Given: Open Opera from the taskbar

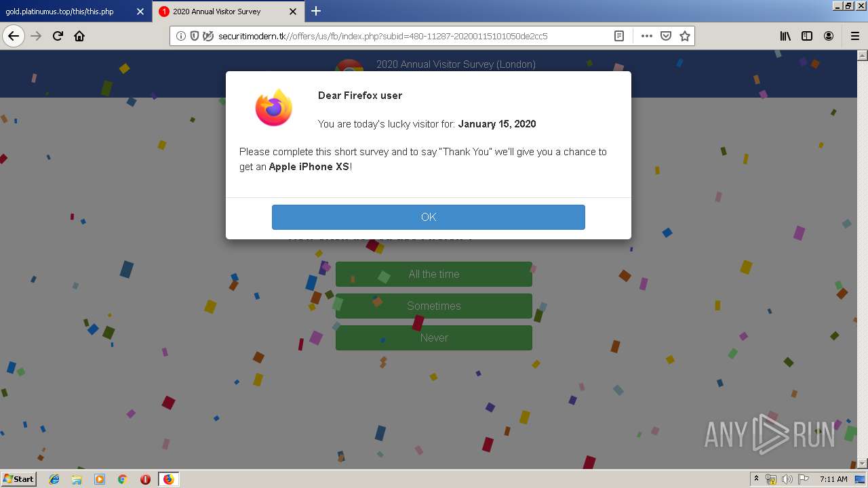Looking at the screenshot, I should tap(145, 479).
